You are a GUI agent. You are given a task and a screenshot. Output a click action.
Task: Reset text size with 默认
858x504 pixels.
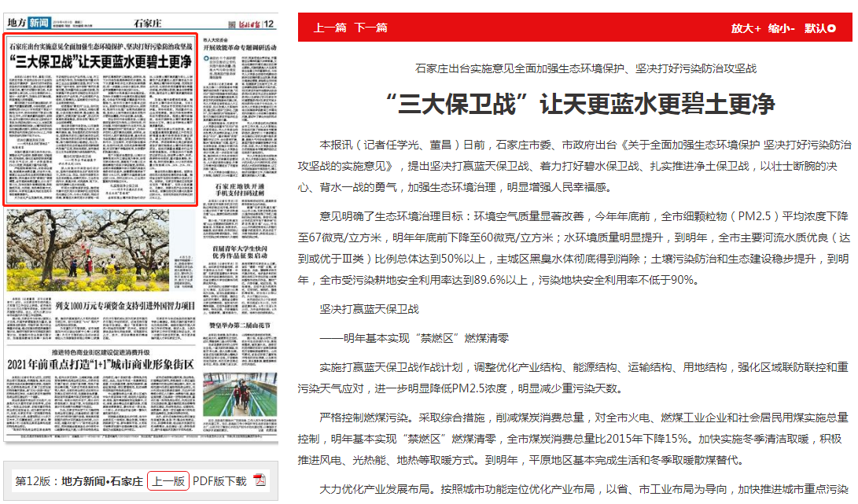coord(815,28)
